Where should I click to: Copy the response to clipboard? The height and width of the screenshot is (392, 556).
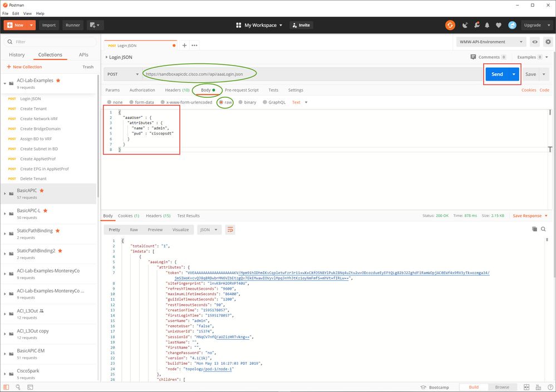click(x=534, y=229)
